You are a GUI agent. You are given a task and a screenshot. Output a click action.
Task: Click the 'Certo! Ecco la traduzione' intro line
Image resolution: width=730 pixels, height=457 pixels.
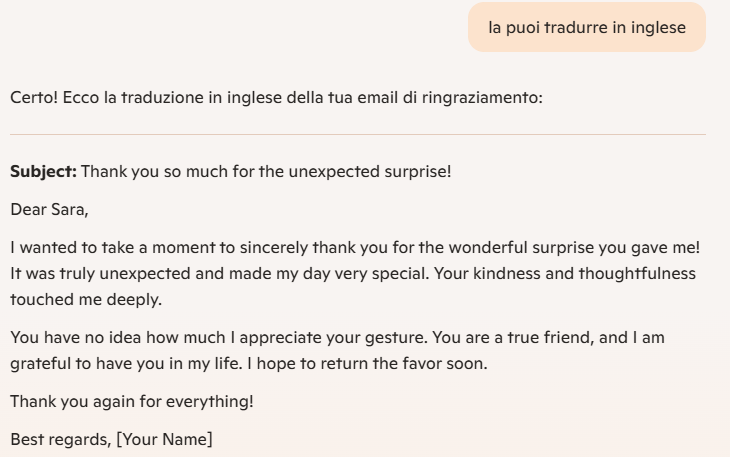click(277, 98)
